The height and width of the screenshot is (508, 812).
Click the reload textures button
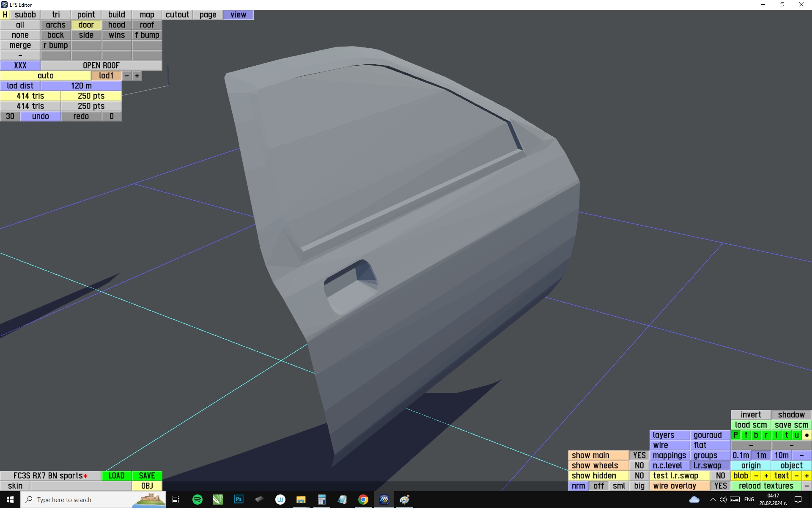766,486
